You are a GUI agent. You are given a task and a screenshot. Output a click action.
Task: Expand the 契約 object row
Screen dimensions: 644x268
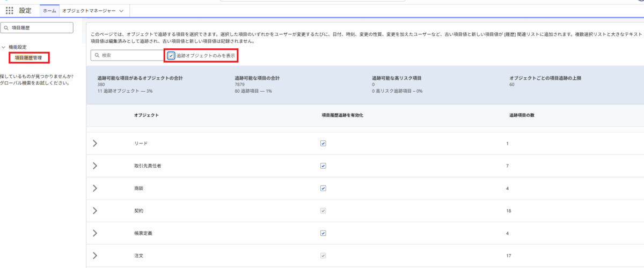click(95, 211)
